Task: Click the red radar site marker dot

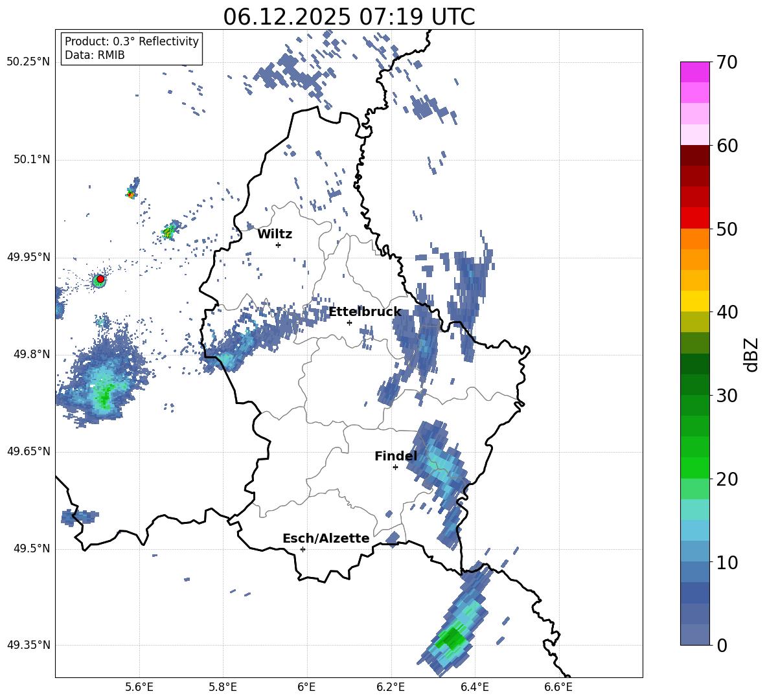Action: 100,278
